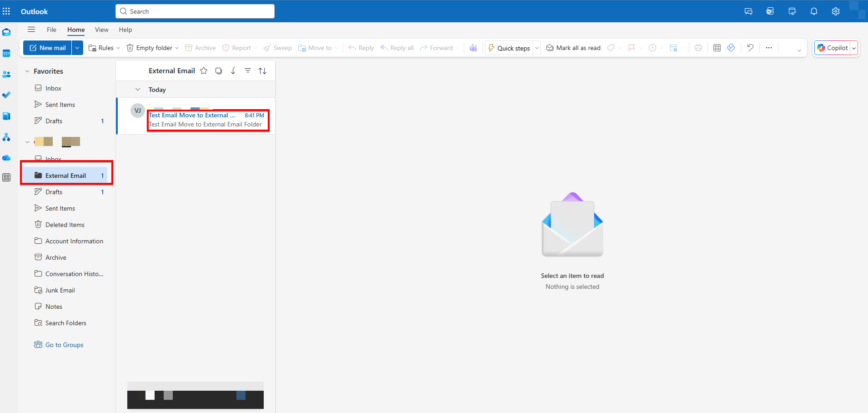
Task: Toggle favorite star for External Email folder
Action: tap(203, 71)
